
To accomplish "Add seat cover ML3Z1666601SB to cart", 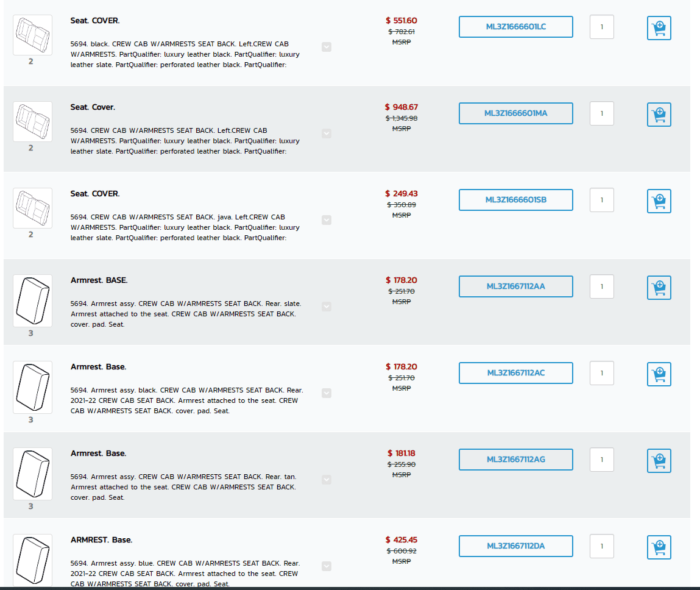I will point(659,201).
